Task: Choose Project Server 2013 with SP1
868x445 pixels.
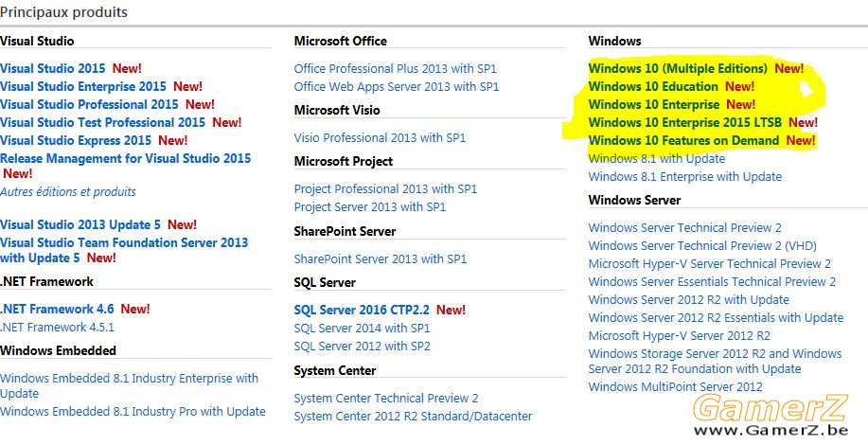Action: 370,207
